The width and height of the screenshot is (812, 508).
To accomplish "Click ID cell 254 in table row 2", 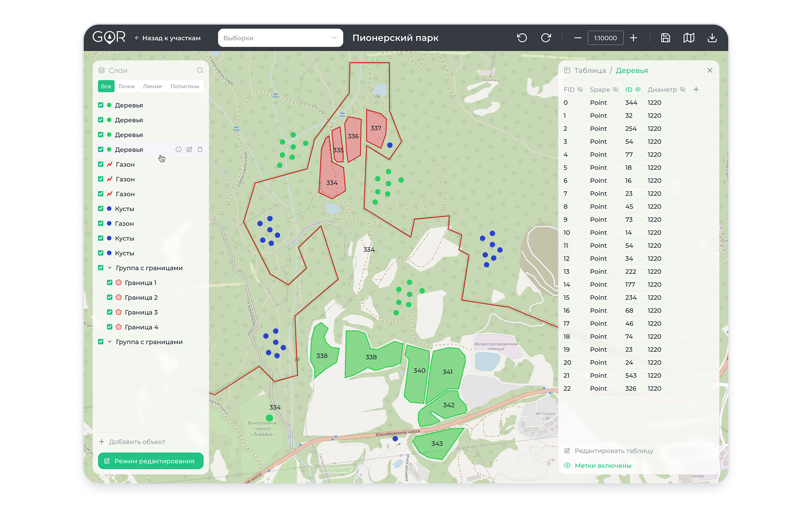I will click(631, 129).
